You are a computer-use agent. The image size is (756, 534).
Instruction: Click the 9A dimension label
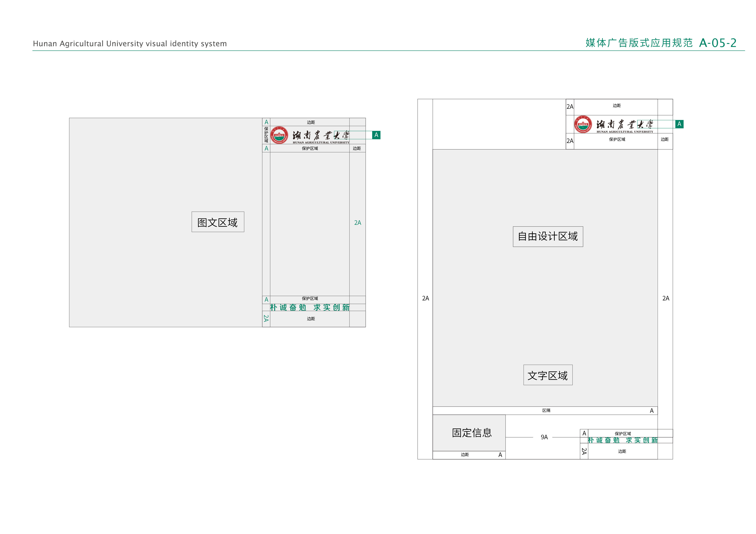pos(544,437)
